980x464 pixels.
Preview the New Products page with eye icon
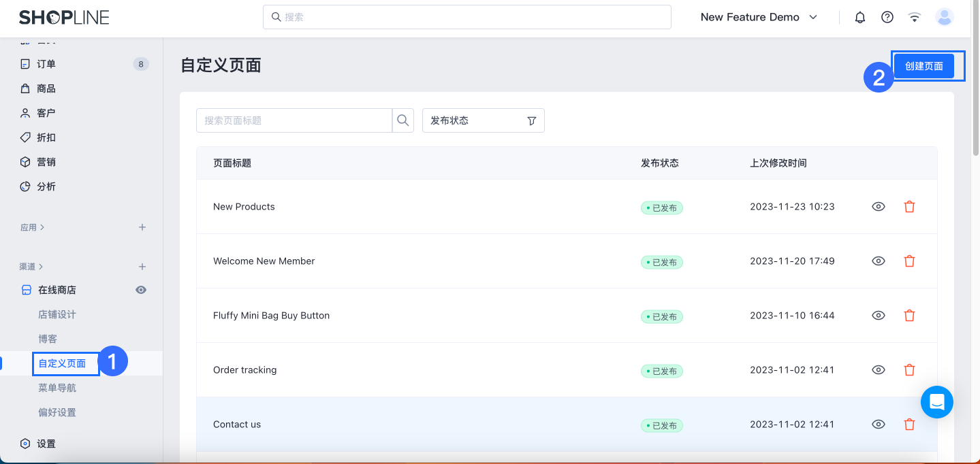point(878,206)
